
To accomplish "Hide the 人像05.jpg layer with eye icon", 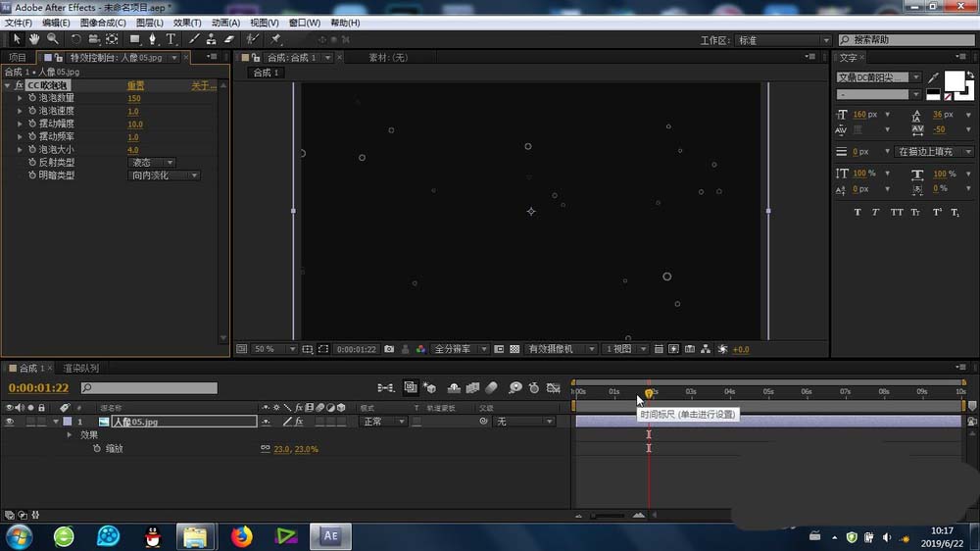I will 10,422.
